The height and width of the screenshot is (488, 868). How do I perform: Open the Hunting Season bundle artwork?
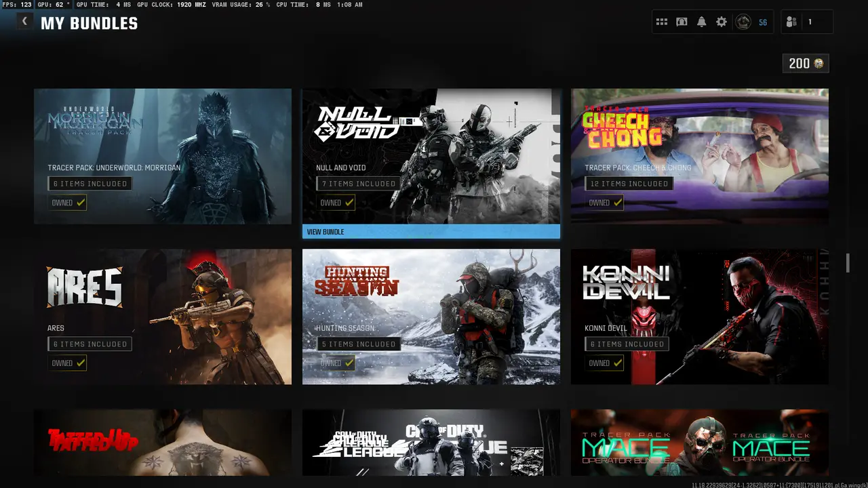click(x=431, y=317)
